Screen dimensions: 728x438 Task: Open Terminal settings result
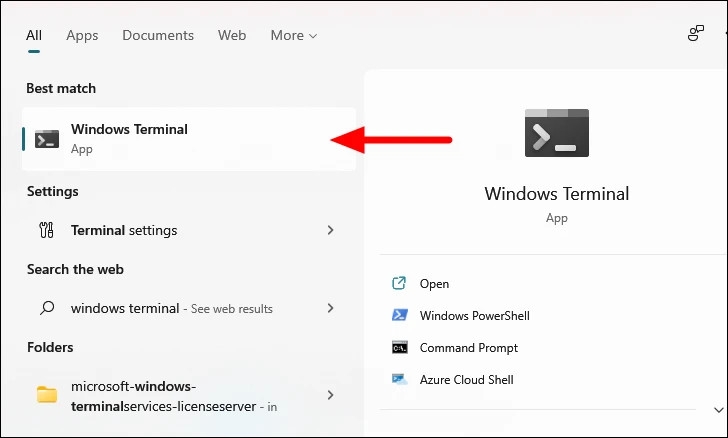click(x=187, y=230)
